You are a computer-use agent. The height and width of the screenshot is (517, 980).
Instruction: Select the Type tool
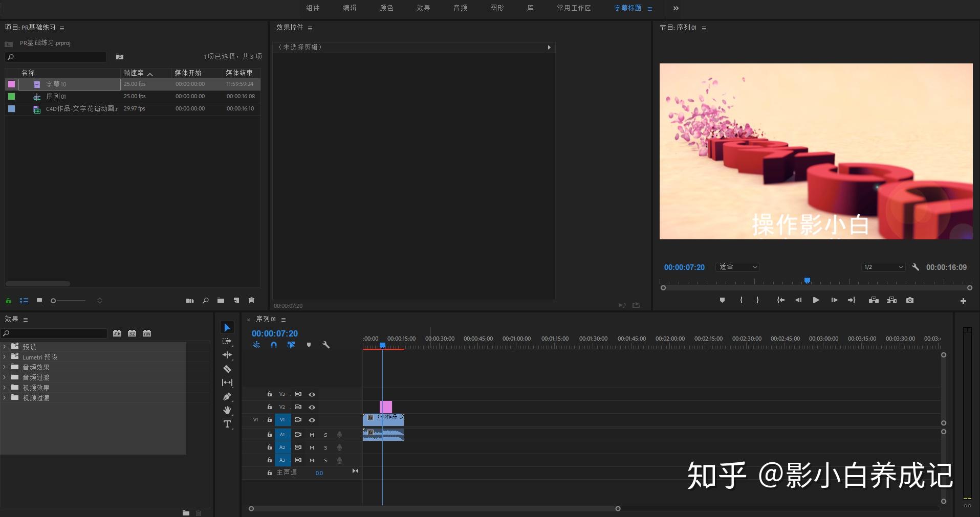pyautogui.click(x=227, y=424)
